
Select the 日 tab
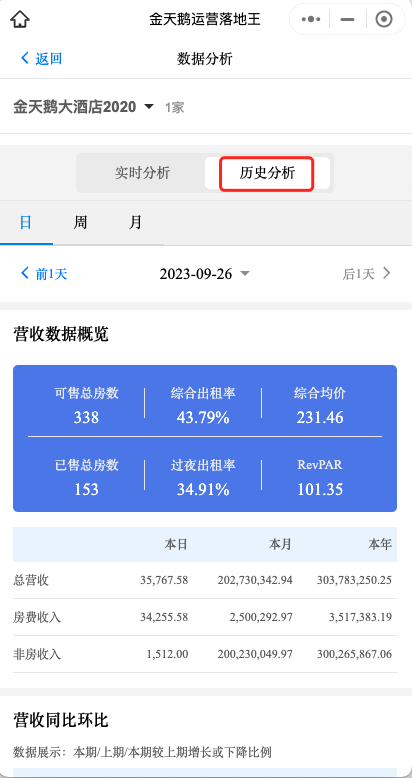pyautogui.click(x=26, y=222)
